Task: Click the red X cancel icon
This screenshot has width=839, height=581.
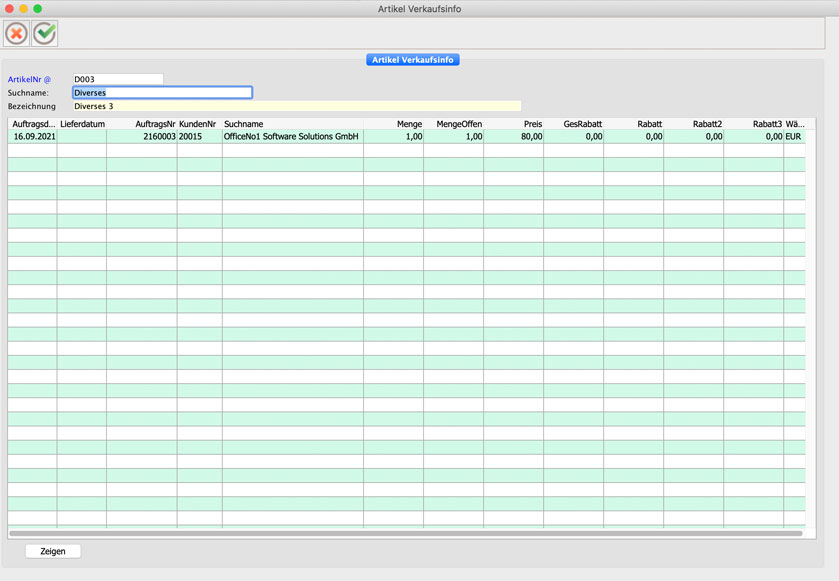Action: pyautogui.click(x=17, y=34)
